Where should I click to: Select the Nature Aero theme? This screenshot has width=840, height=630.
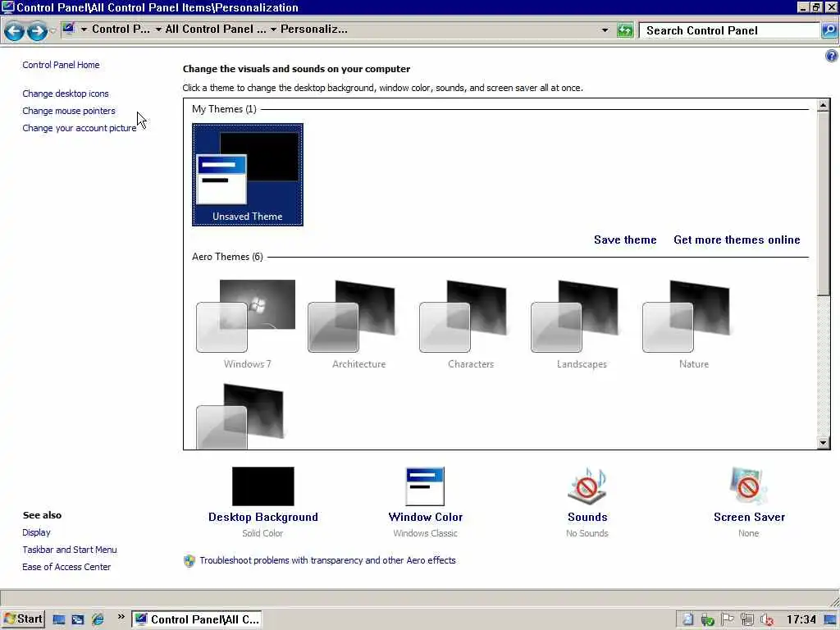[694, 323]
